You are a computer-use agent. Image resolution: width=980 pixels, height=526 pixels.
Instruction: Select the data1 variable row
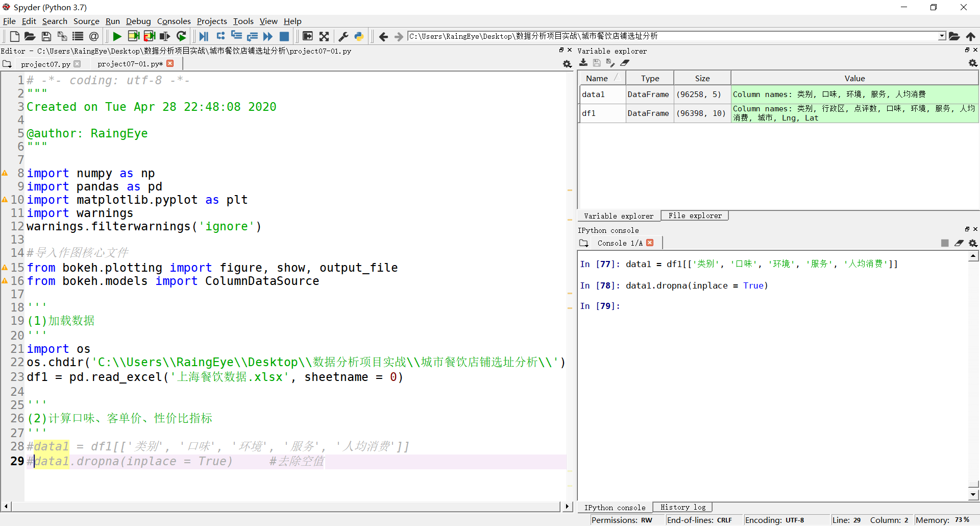tap(779, 94)
